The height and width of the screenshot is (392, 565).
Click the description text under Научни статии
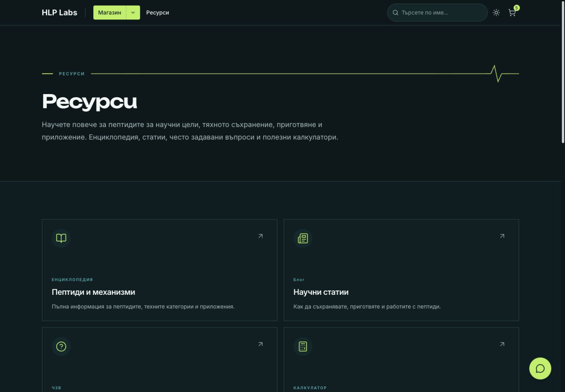367,307
